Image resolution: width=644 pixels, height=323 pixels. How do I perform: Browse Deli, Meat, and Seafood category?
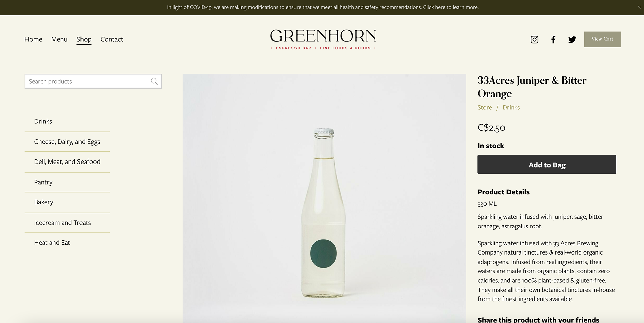coord(67,162)
